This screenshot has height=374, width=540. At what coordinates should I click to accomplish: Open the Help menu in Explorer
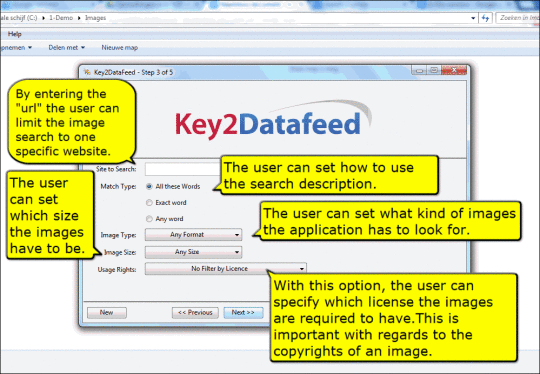[14, 34]
